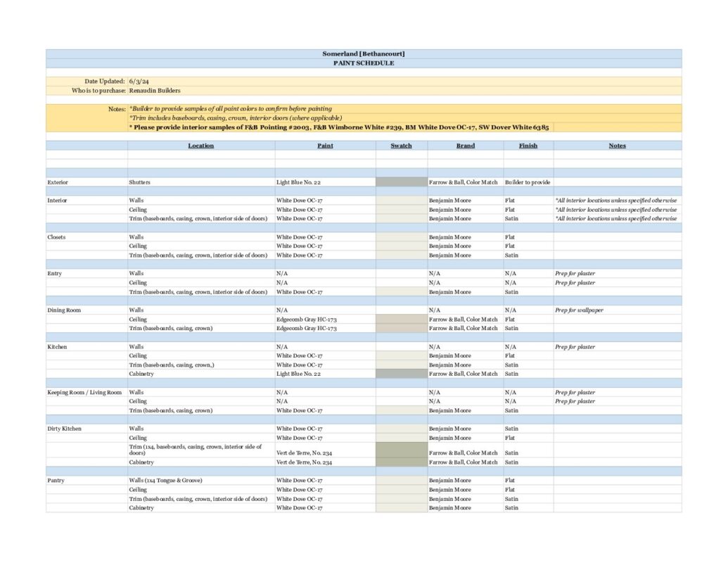
Task: Select 'Walls (1x4 Tongue & Groove)' in Pantry
Action: (x=166, y=481)
